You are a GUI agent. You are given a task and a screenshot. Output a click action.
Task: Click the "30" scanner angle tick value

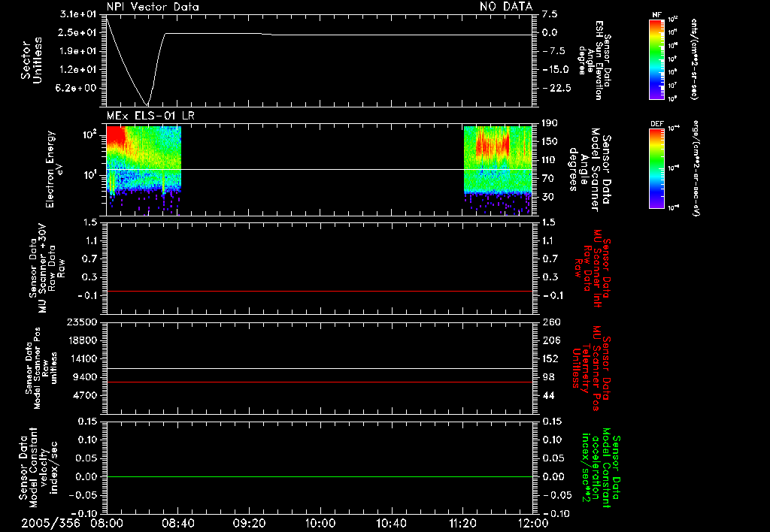[x=548, y=198]
